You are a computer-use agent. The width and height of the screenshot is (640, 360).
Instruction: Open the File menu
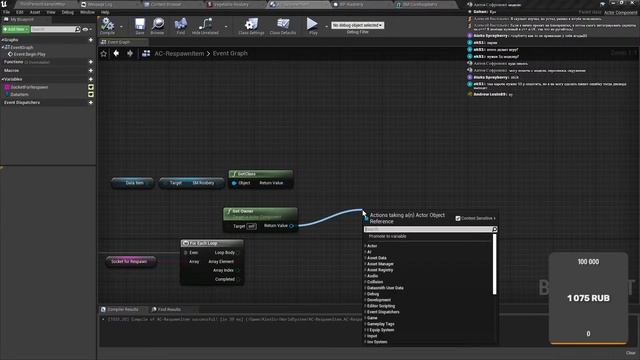tap(7, 12)
